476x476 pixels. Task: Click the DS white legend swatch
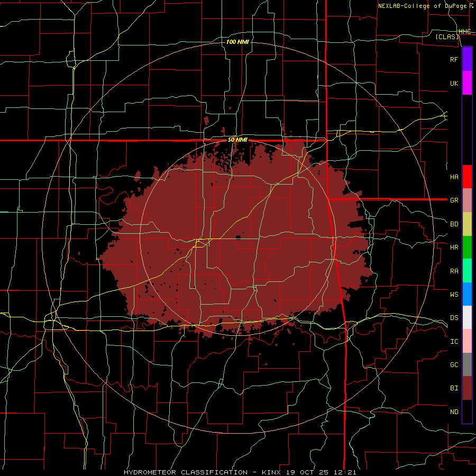tap(467, 317)
